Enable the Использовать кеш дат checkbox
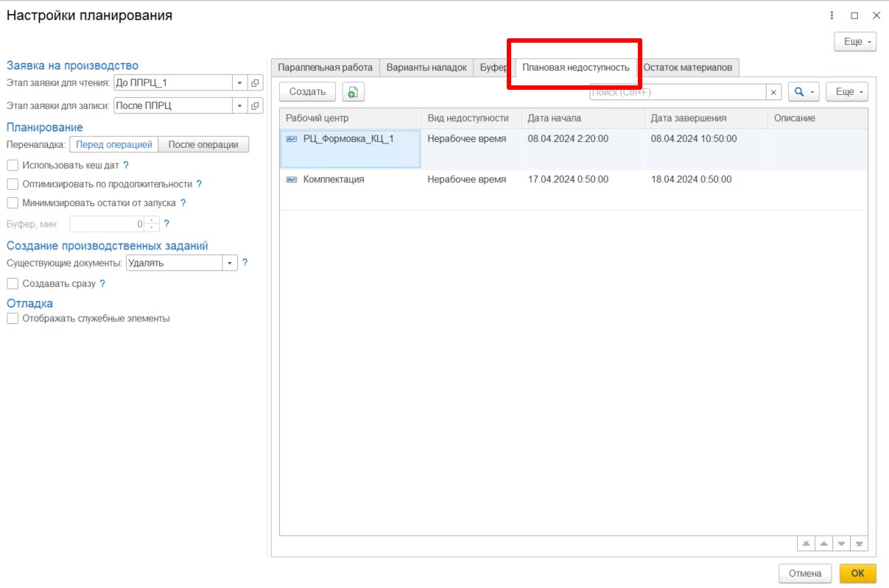The width and height of the screenshot is (889, 588). coord(13,166)
